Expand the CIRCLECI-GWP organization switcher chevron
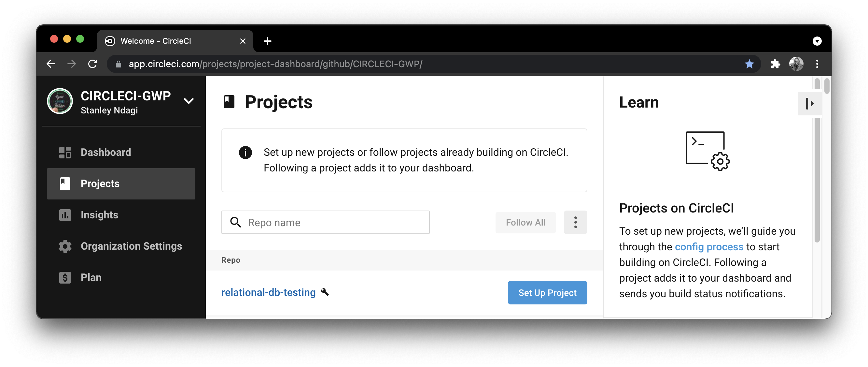 click(189, 100)
